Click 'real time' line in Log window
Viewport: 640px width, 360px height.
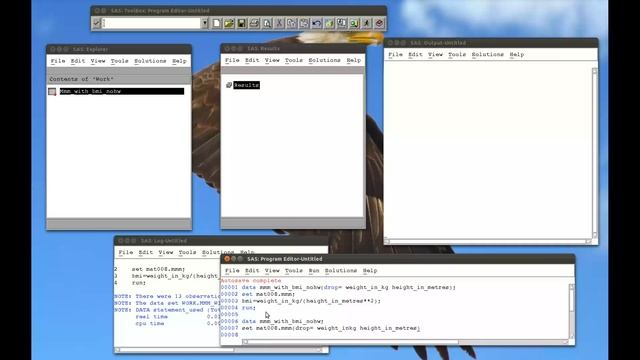point(151,317)
